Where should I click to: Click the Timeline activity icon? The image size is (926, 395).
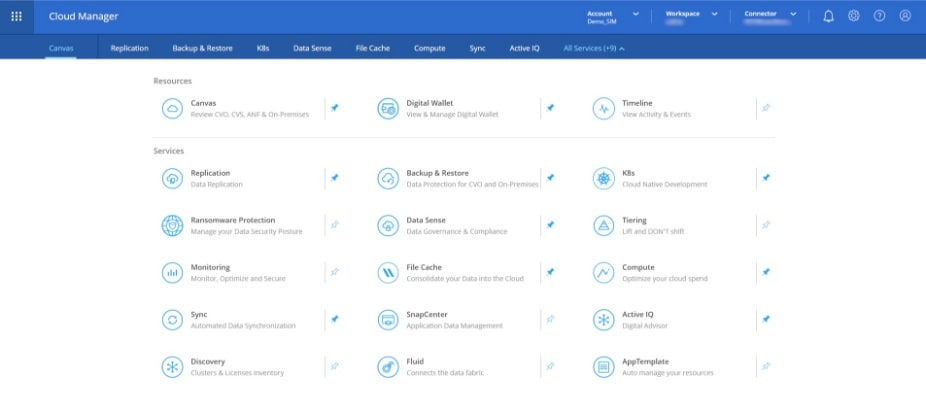[x=604, y=109]
